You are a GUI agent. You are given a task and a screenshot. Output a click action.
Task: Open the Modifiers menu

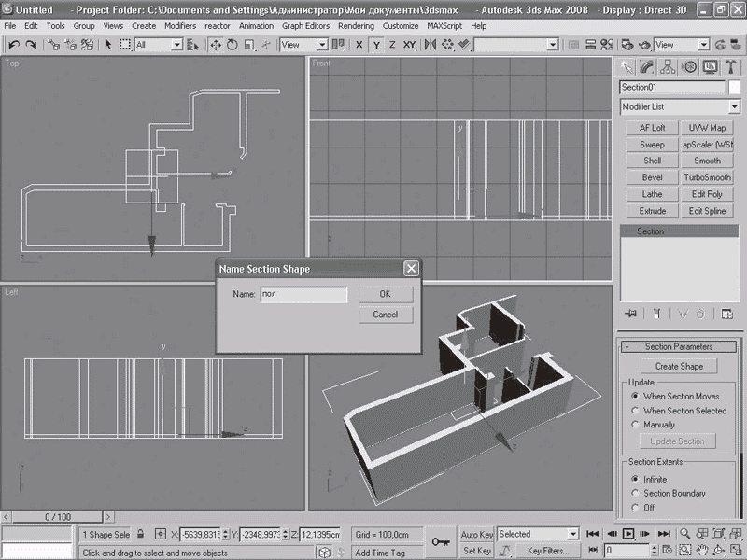pyautogui.click(x=180, y=26)
